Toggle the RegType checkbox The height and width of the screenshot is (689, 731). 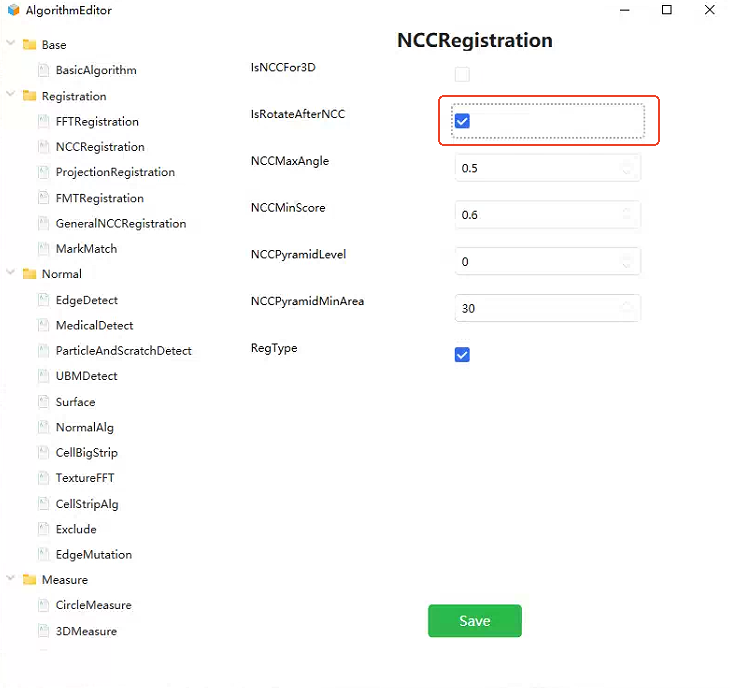point(462,355)
